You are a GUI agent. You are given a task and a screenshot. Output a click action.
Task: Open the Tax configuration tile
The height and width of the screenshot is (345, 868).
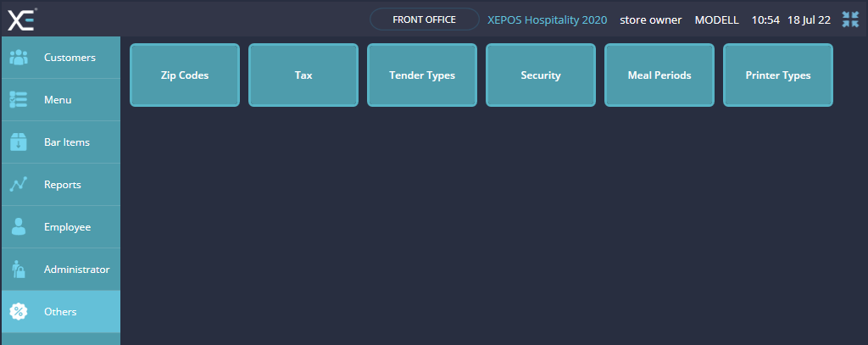303,75
